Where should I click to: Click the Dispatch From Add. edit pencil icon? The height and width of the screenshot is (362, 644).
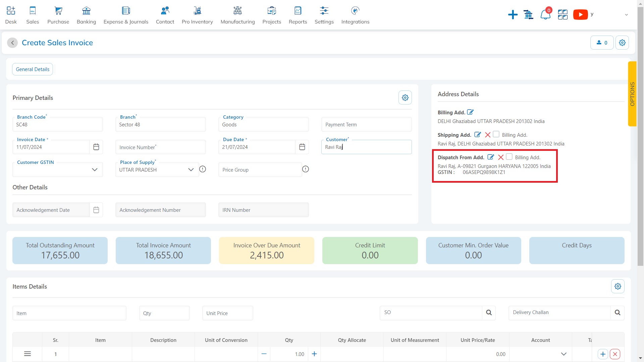pos(490,157)
